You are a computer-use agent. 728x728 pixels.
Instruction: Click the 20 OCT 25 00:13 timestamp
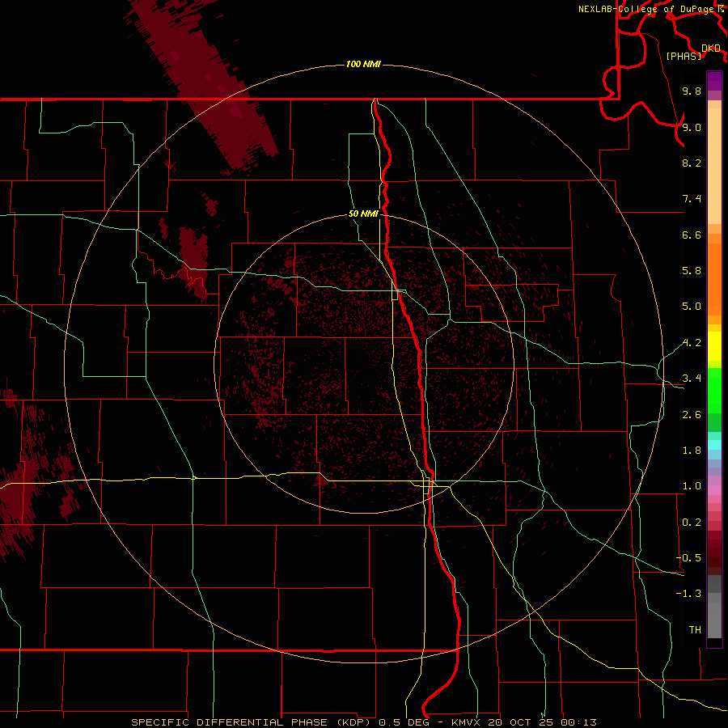542,722
